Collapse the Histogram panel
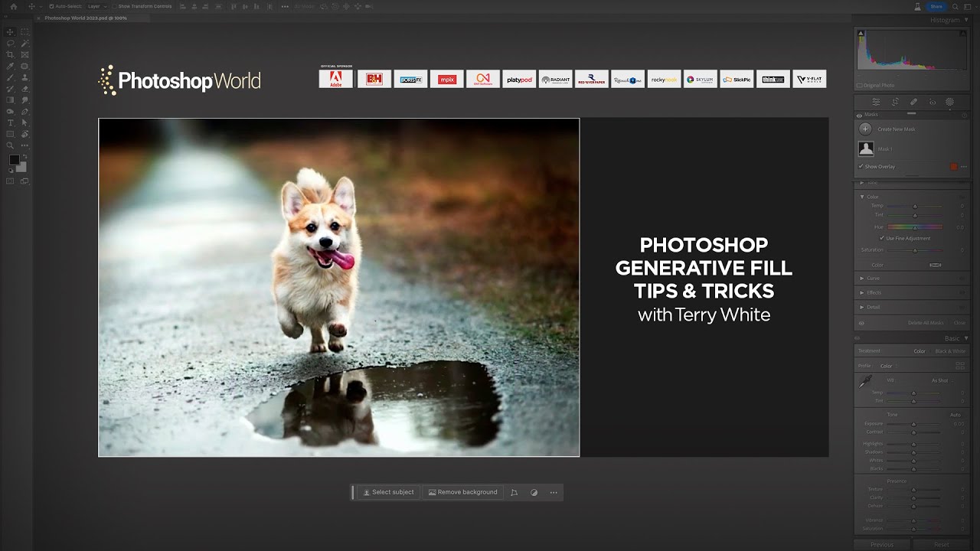The image size is (980, 551). coord(966,20)
